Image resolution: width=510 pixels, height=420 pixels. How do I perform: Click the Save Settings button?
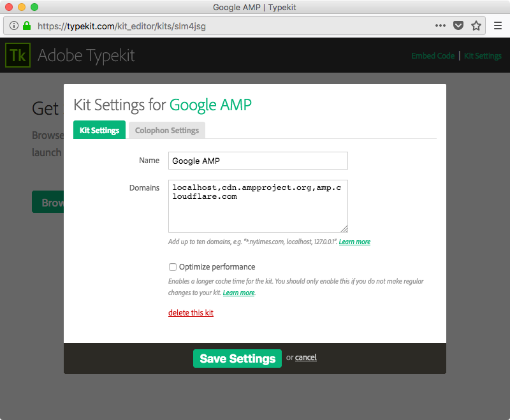tap(237, 359)
